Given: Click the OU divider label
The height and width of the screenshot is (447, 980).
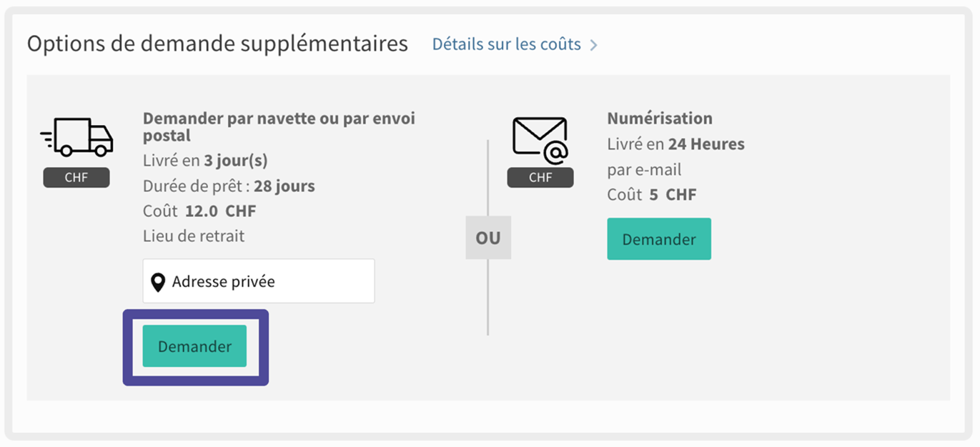Looking at the screenshot, I should [488, 238].
